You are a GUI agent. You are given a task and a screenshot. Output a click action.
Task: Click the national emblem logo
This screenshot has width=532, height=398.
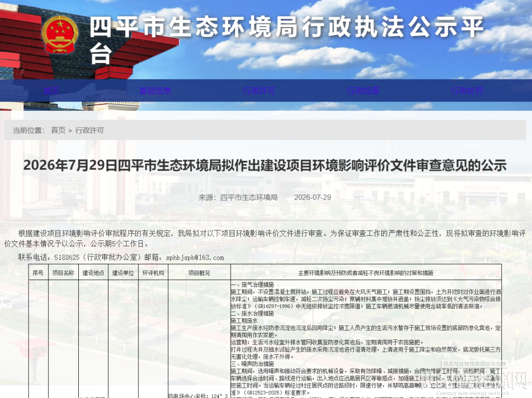[60, 35]
